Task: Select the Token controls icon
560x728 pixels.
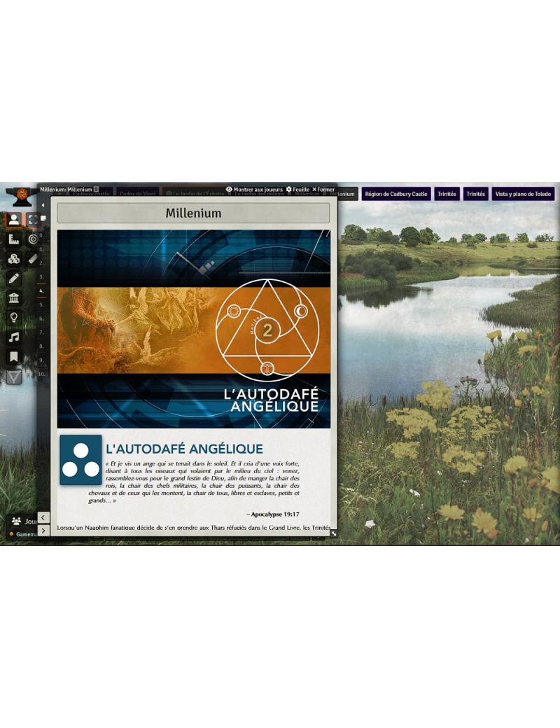Action: pos(13,219)
